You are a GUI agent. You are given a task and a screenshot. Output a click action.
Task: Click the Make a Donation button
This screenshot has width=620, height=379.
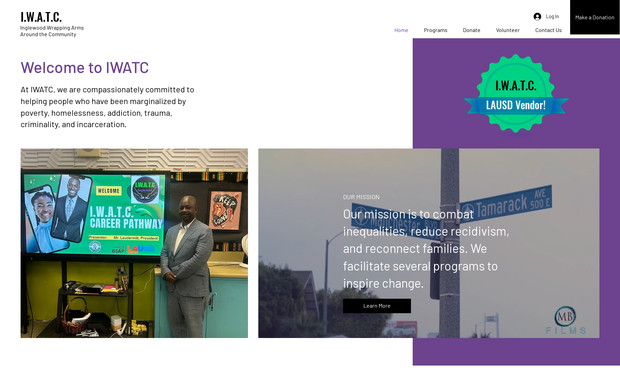595,17
